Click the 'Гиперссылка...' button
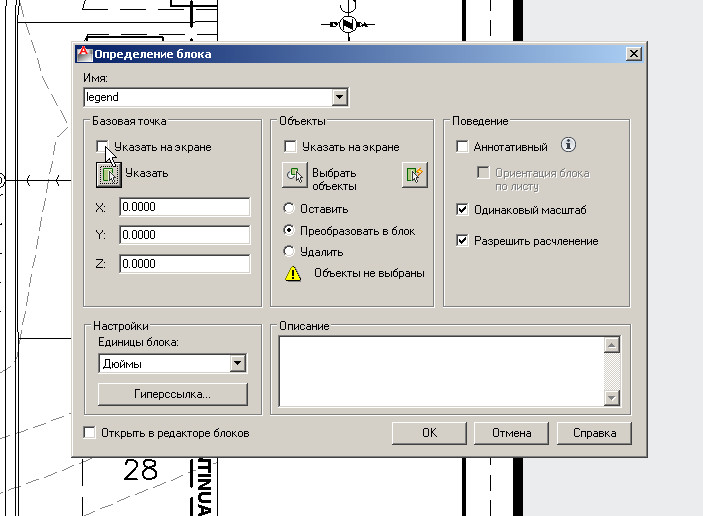Viewport: 703px width, 516px height. click(x=173, y=394)
